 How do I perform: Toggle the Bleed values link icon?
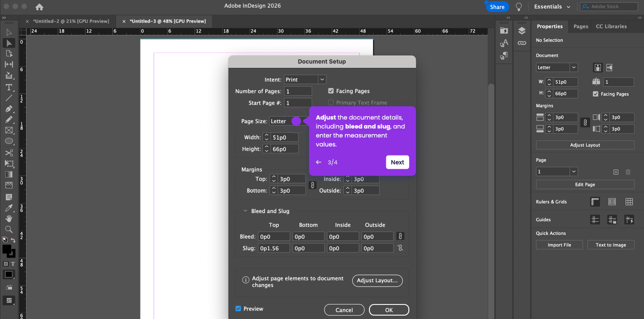[400, 236]
